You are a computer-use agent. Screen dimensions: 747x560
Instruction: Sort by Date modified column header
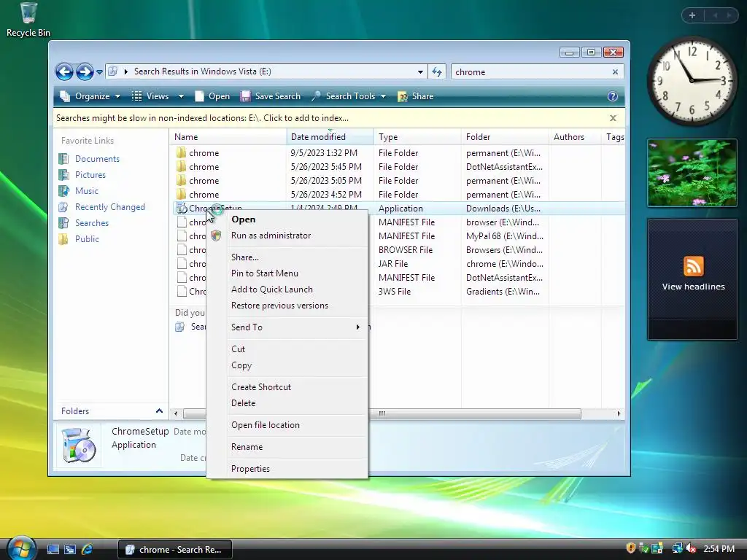pos(330,136)
